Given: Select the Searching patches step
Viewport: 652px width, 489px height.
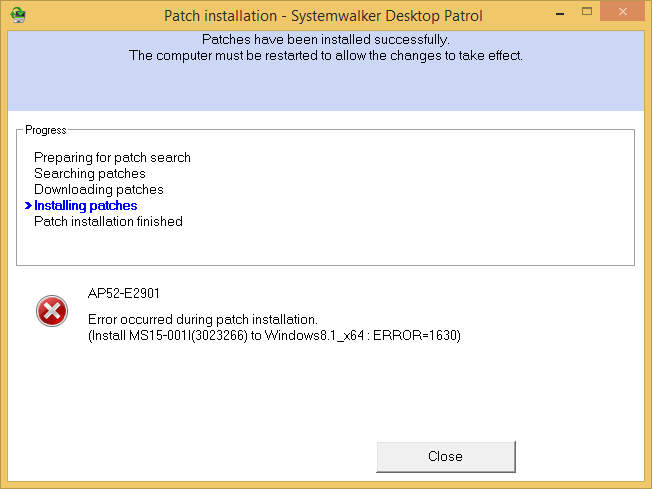Looking at the screenshot, I should pyautogui.click(x=90, y=173).
